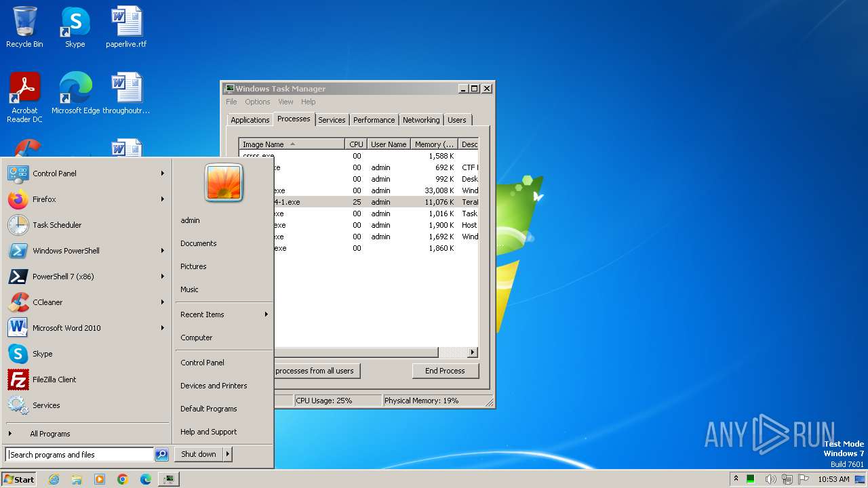
Task: Click Internet Explorer taskbar icon
Action: point(54,479)
